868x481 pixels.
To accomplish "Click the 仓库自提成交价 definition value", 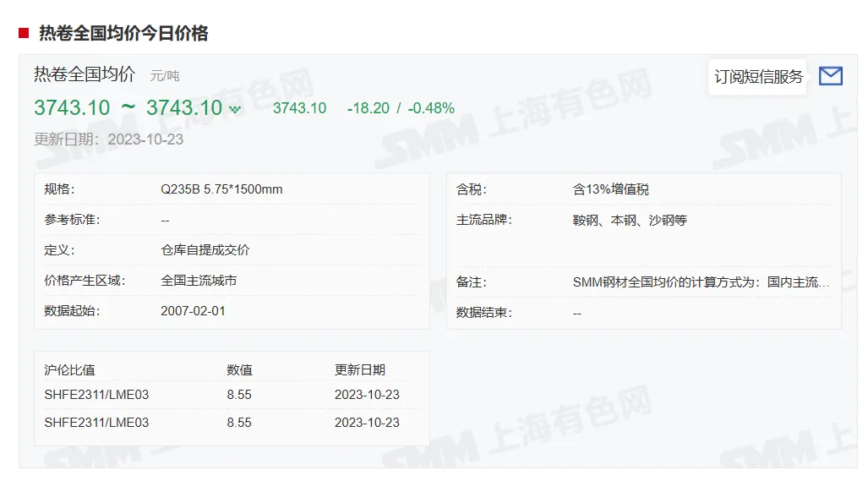I will tap(205, 250).
